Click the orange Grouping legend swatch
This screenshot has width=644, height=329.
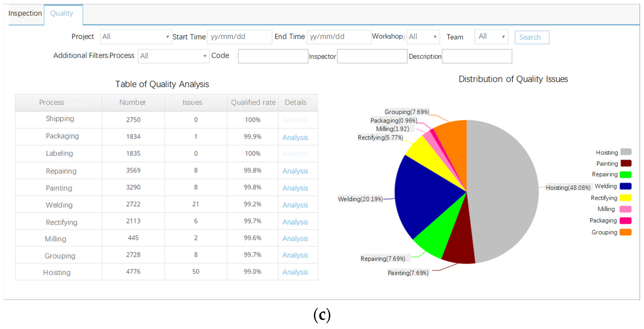click(x=625, y=232)
